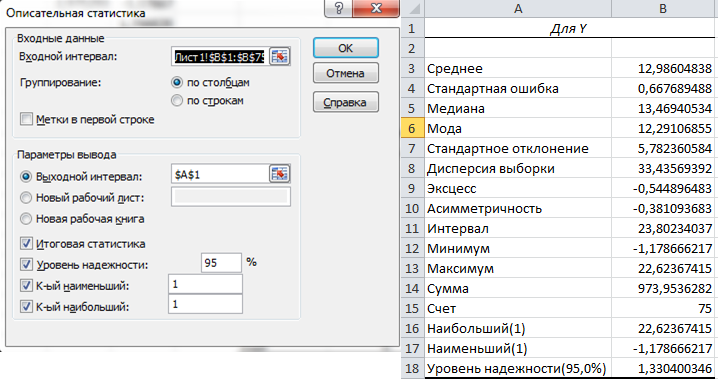The width and height of the screenshot is (718, 379).
Task: Click the Медиана label cell
Action: (x=518, y=108)
